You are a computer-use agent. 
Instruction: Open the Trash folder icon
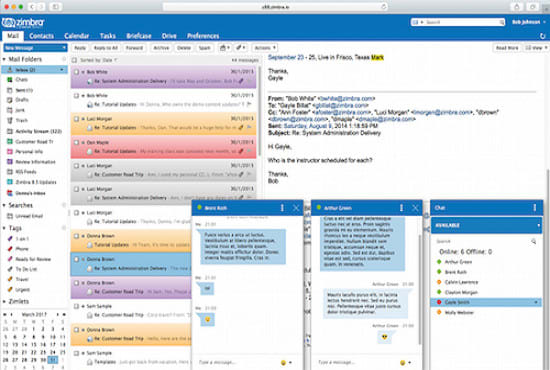(x=10, y=120)
